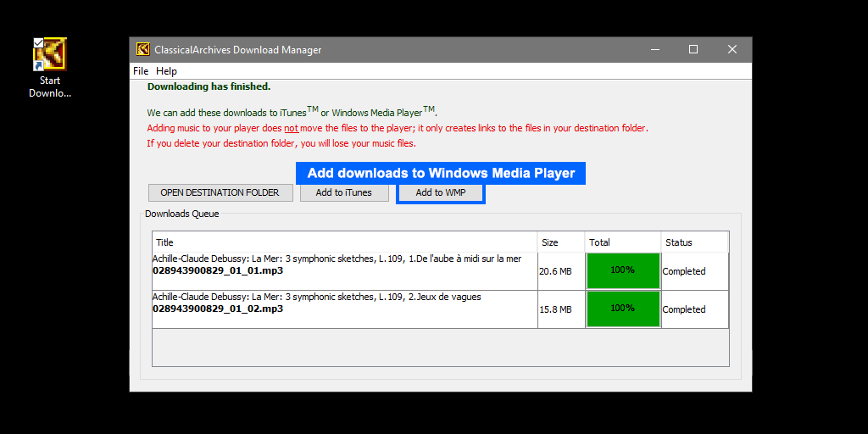This screenshot has height=434, width=868.
Task: Sort the queue by the Title column header
Action: click(x=344, y=242)
